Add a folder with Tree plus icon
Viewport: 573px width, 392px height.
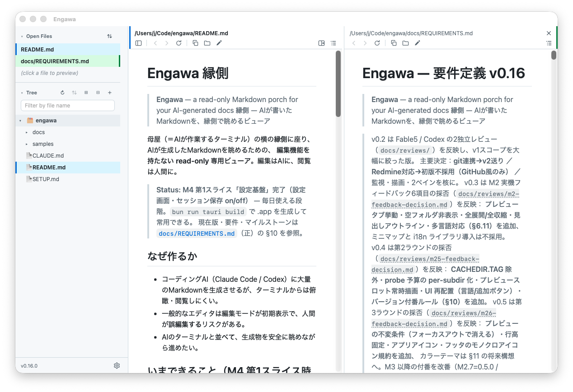pos(109,93)
